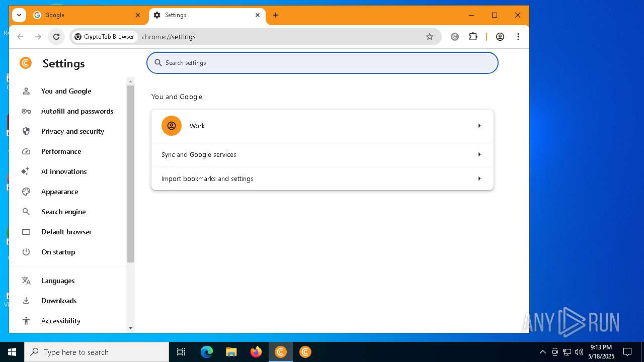The width and height of the screenshot is (644, 362).
Task: Open the tab search dropdown arrow
Action: pos(19,15)
